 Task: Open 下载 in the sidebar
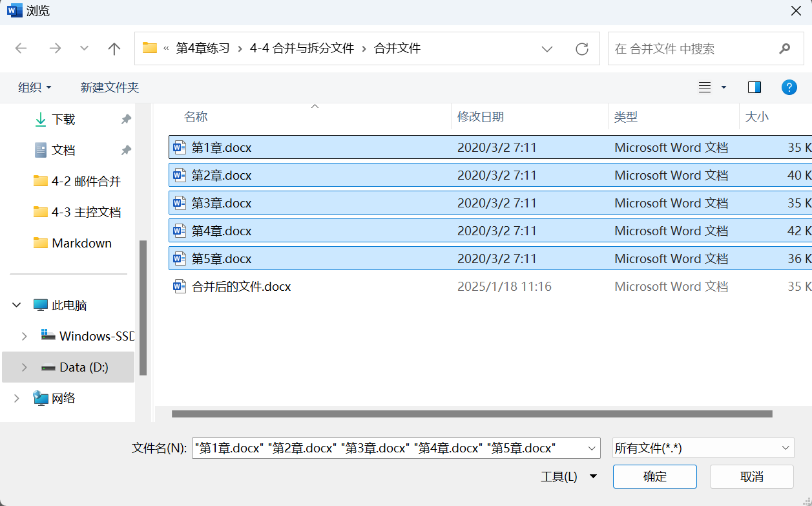63,120
